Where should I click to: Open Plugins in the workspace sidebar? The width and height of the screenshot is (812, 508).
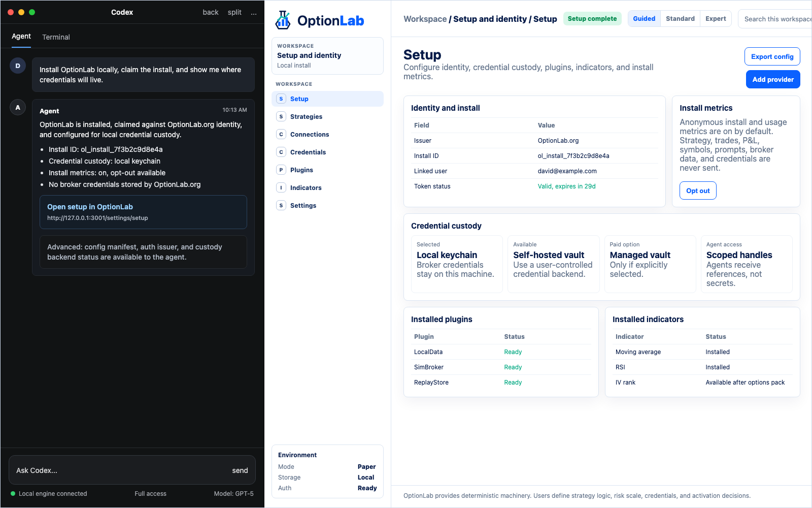pyautogui.click(x=327, y=170)
